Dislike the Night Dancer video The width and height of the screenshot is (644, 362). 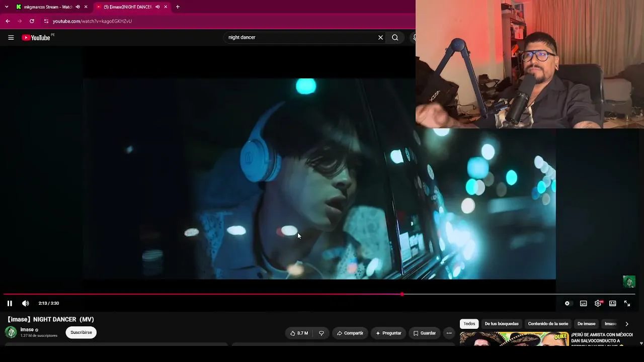321,333
